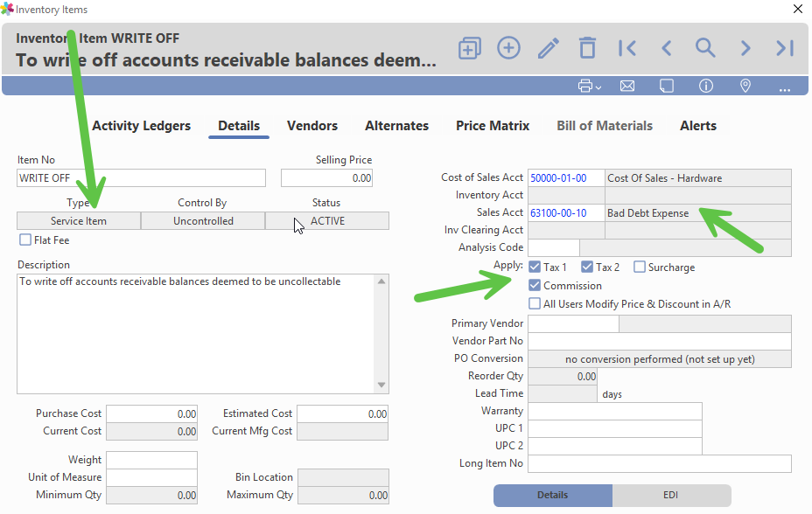Click the Minimum Qty field
Viewport: 812px width, 514px height.
click(x=151, y=495)
